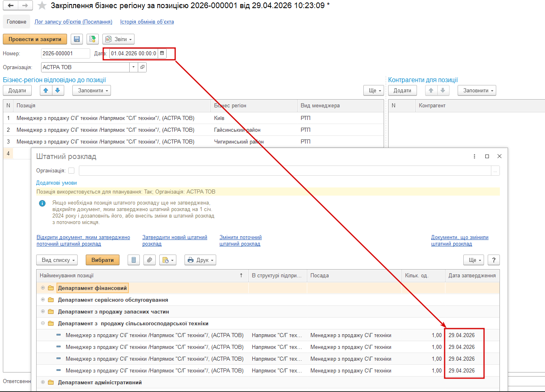Move the business-region row down

[x=58, y=90]
